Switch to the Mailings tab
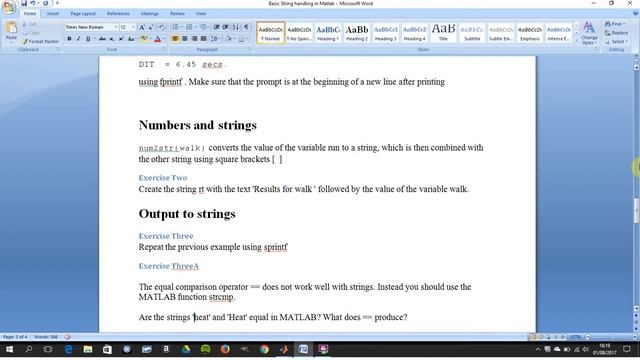The width and height of the screenshot is (640, 360). (x=150, y=13)
